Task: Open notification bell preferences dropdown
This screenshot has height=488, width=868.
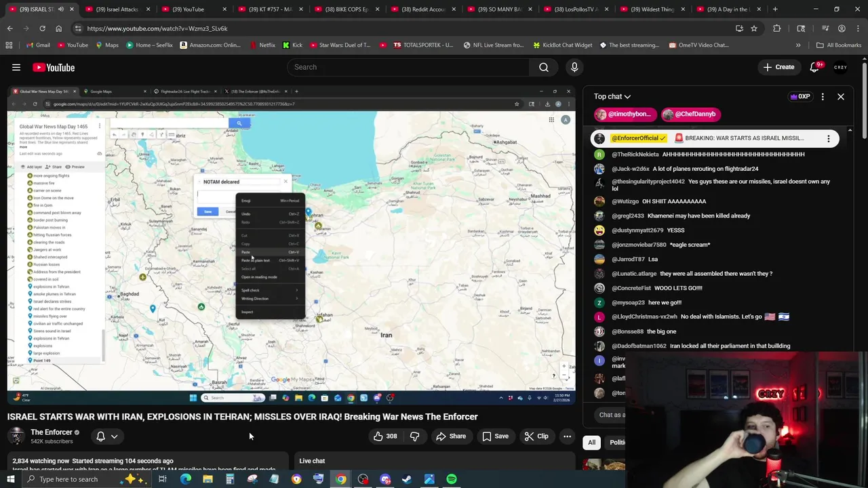Action: coord(114,436)
